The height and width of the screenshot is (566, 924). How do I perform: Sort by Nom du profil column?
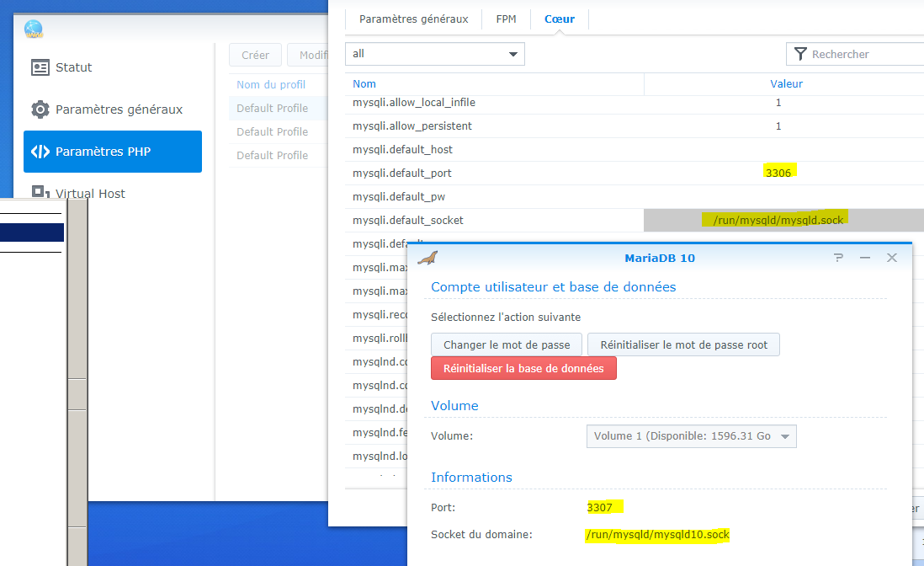(x=271, y=85)
